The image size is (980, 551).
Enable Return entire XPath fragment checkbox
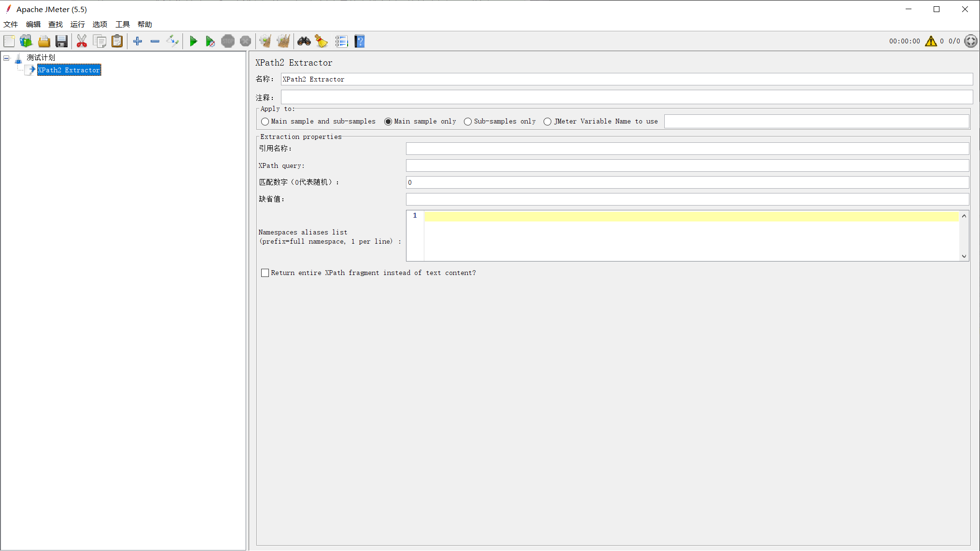click(x=265, y=273)
